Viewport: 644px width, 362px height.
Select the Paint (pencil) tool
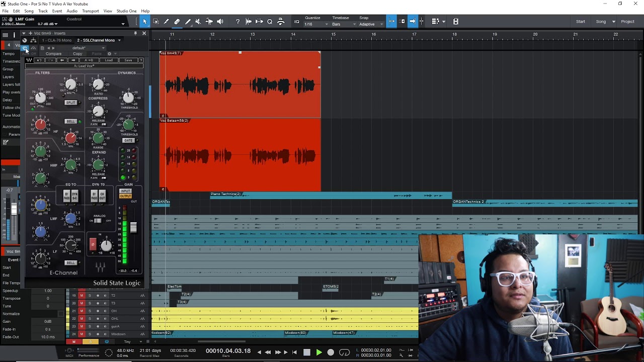click(x=188, y=22)
